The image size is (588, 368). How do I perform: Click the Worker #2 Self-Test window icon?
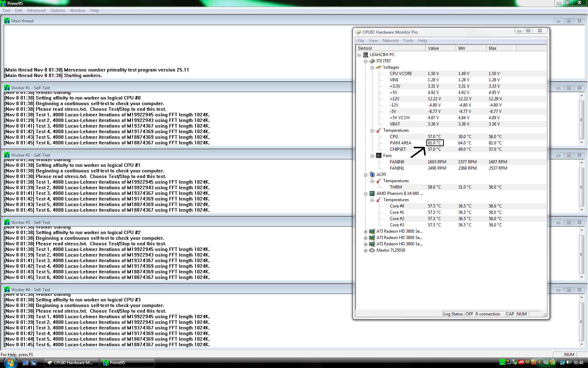(x=7, y=155)
